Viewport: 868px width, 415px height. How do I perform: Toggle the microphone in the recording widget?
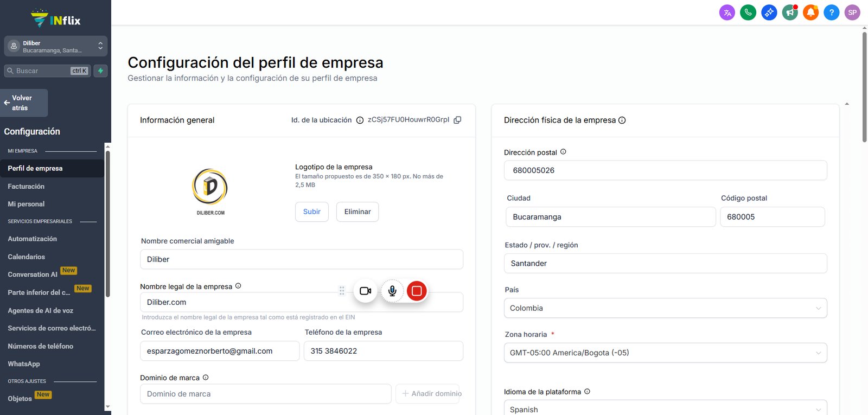[x=392, y=291]
